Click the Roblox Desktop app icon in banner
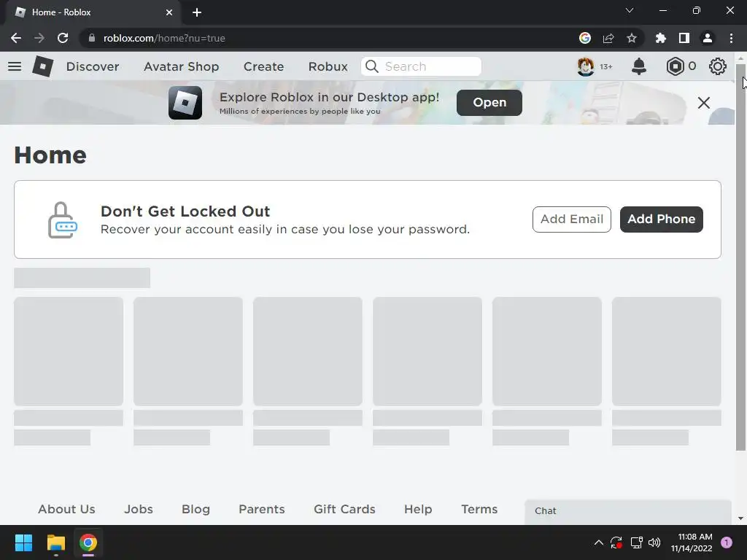Screen dimensions: 747x560 tap(185, 102)
